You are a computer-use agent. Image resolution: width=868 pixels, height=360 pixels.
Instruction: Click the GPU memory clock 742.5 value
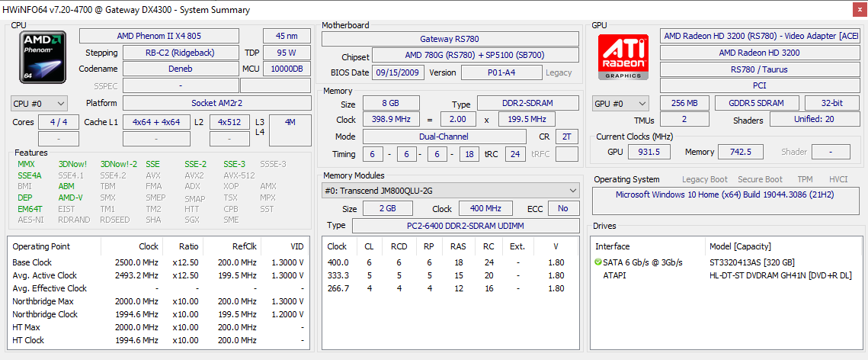click(x=740, y=152)
